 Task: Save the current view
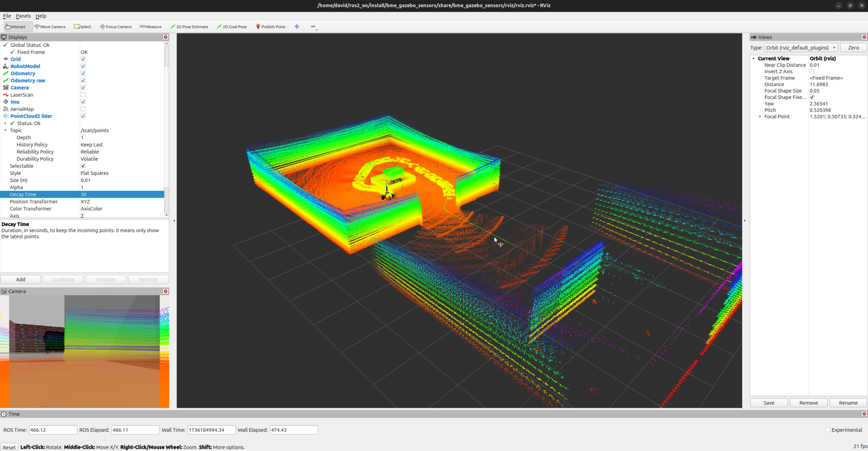click(769, 403)
